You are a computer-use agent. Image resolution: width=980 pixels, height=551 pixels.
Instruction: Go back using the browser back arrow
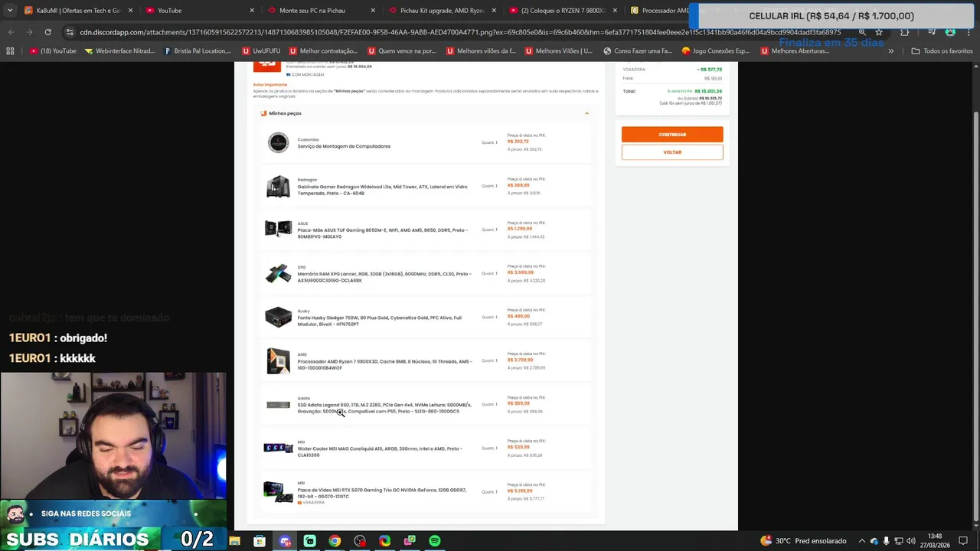point(11,32)
